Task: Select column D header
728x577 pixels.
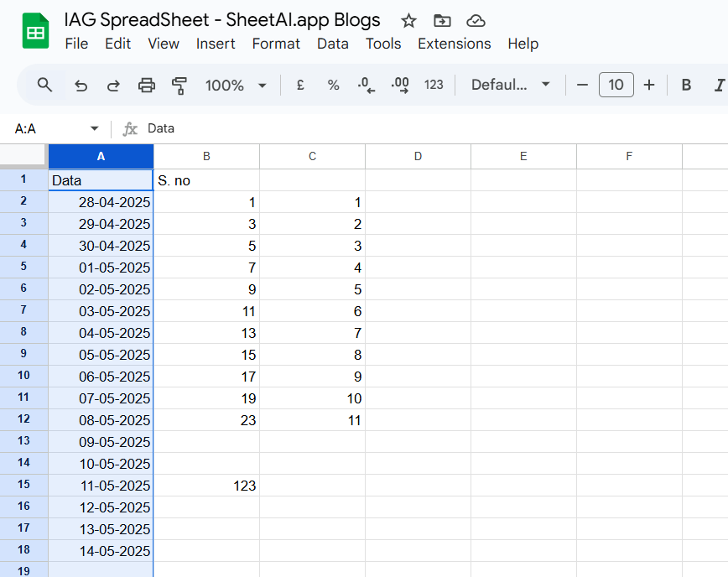Action: 418,157
